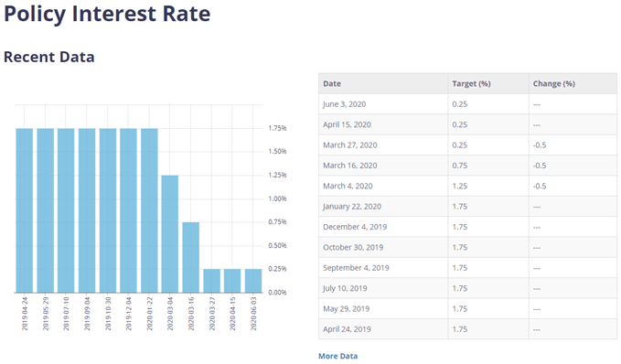Click the Recent Data subheading
621x364 pixels.
click(49, 57)
